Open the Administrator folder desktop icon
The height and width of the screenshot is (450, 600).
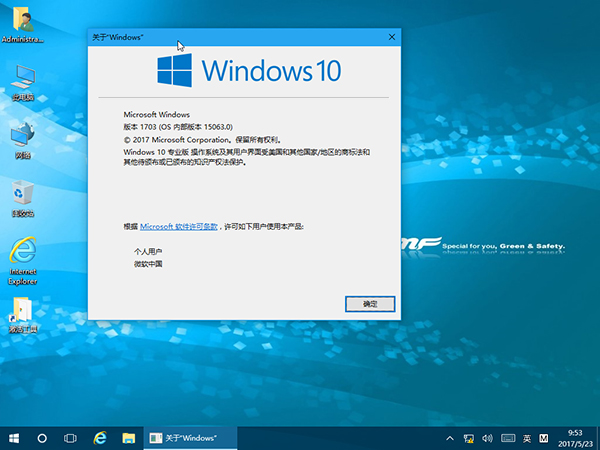(23, 25)
